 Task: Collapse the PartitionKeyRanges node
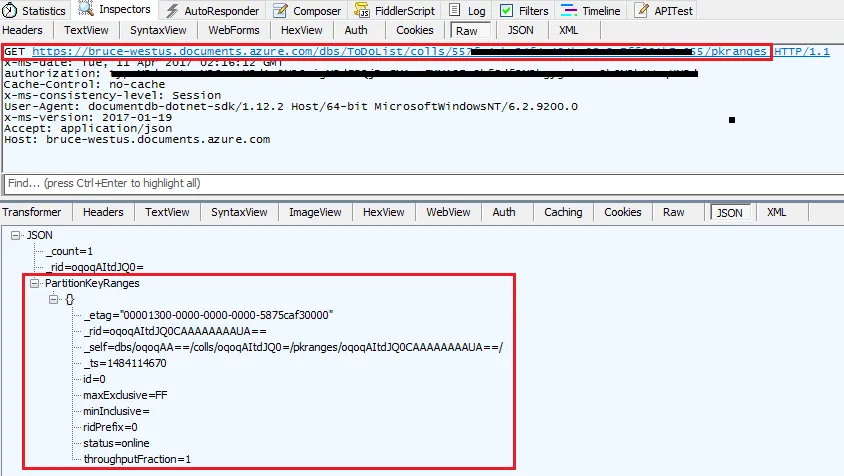(34, 283)
